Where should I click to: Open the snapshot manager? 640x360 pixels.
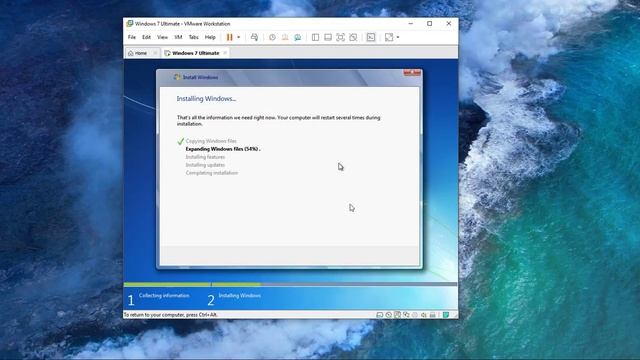click(298, 37)
